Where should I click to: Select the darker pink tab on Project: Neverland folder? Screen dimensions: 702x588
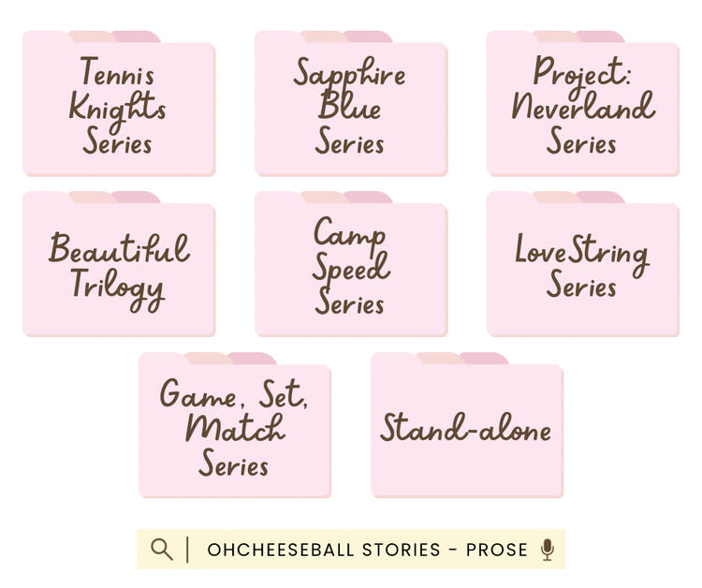(x=602, y=37)
